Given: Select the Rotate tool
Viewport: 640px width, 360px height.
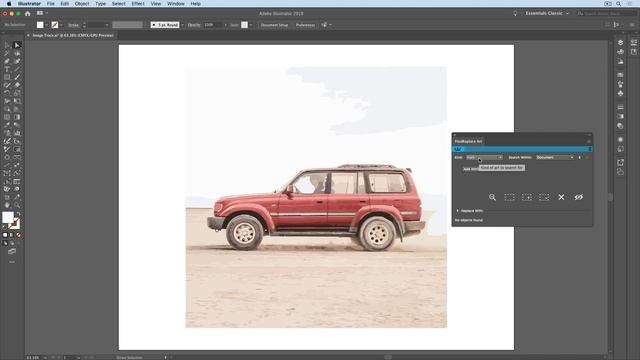Looking at the screenshot, I should click(x=7, y=93).
